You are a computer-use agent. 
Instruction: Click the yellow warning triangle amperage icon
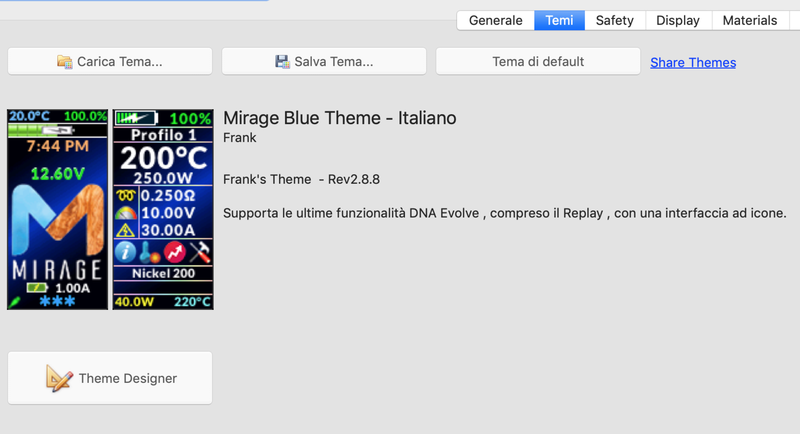click(x=125, y=231)
